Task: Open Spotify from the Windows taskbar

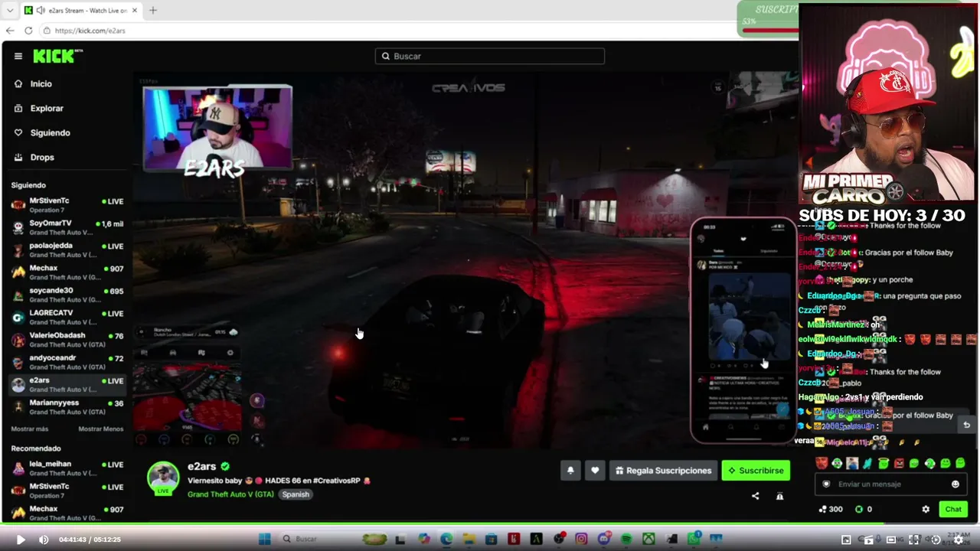Action: [x=626, y=540]
